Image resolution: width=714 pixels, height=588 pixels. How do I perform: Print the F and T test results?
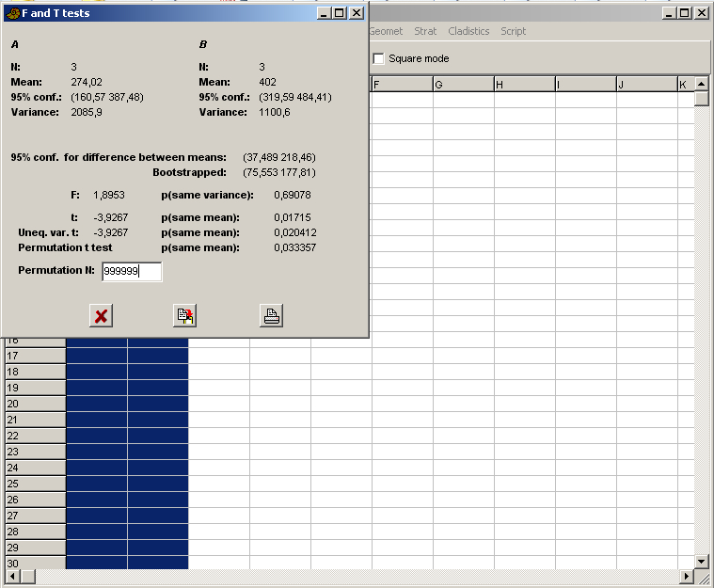(x=271, y=316)
